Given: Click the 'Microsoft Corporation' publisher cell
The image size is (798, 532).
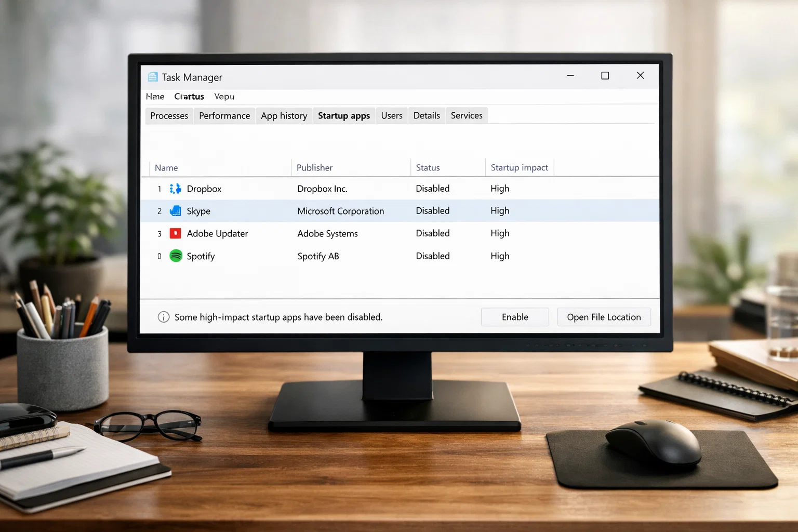Looking at the screenshot, I should pos(341,211).
